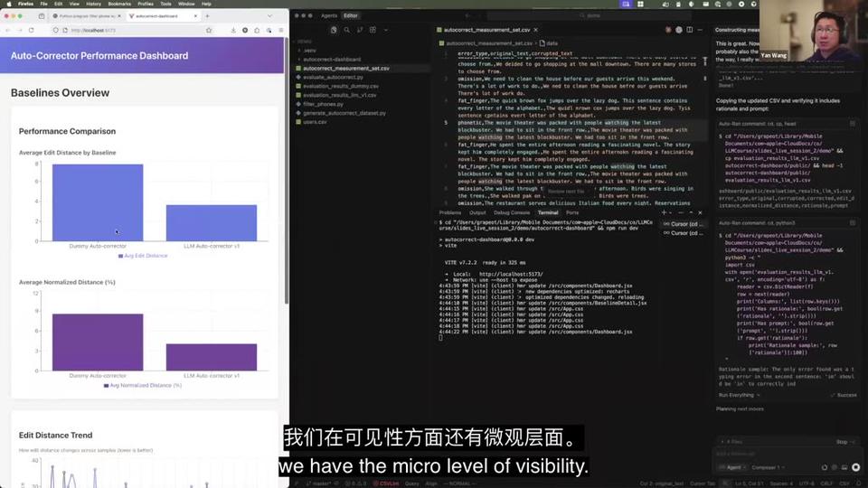Screen dimensions: 868x488
Task: Open the editor more actions ellipsis
Action: point(700,30)
